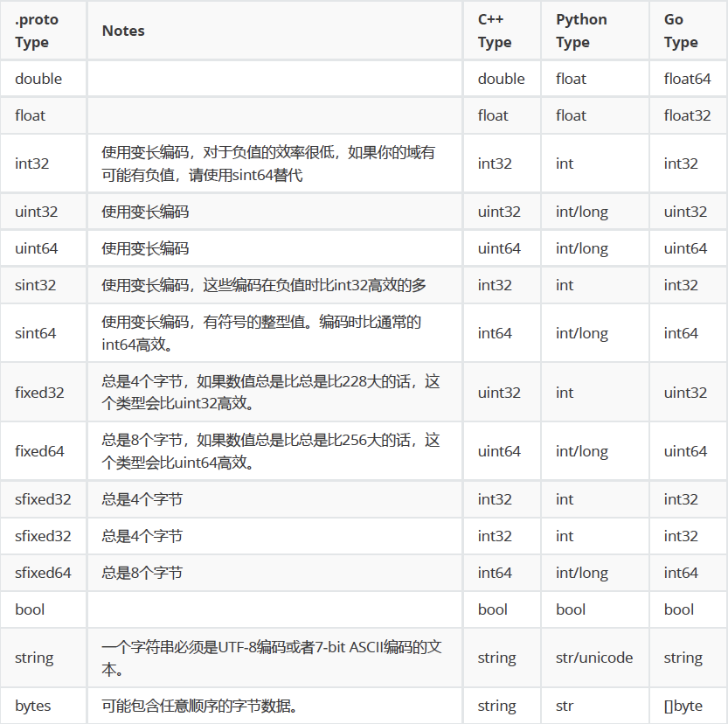Click the "bytes" proto type cell
728x724 pixels.
[32, 706]
